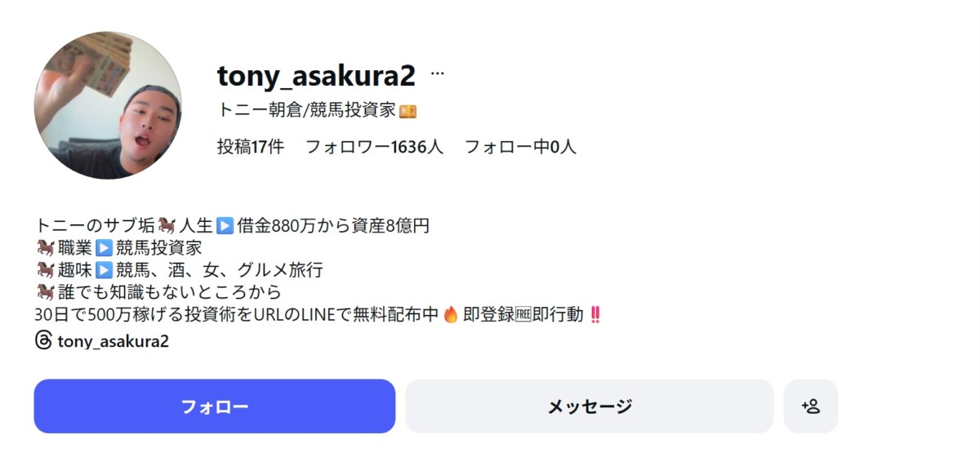Open the round profile picture
980x466 pixels.
click(108, 105)
